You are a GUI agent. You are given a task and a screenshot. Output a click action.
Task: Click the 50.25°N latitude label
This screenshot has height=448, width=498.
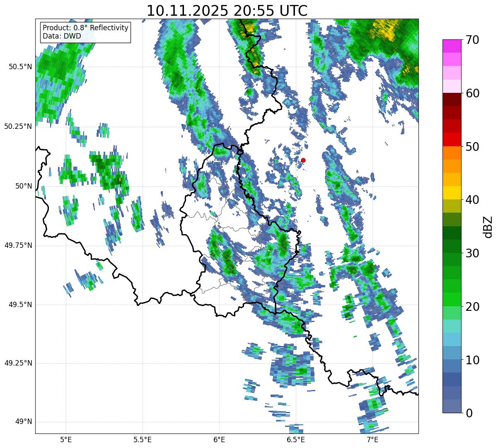coord(18,126)
